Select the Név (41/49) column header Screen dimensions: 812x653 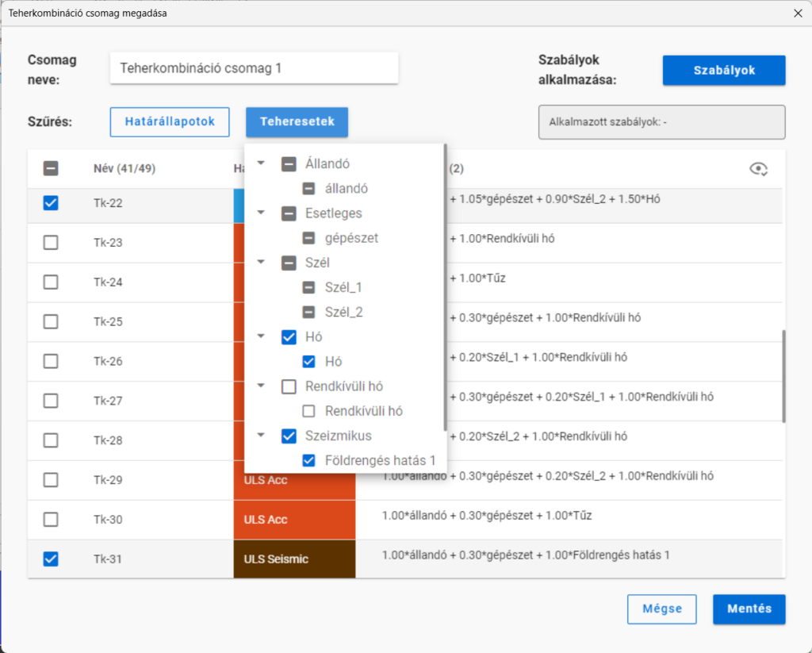[x=124, y=168]
